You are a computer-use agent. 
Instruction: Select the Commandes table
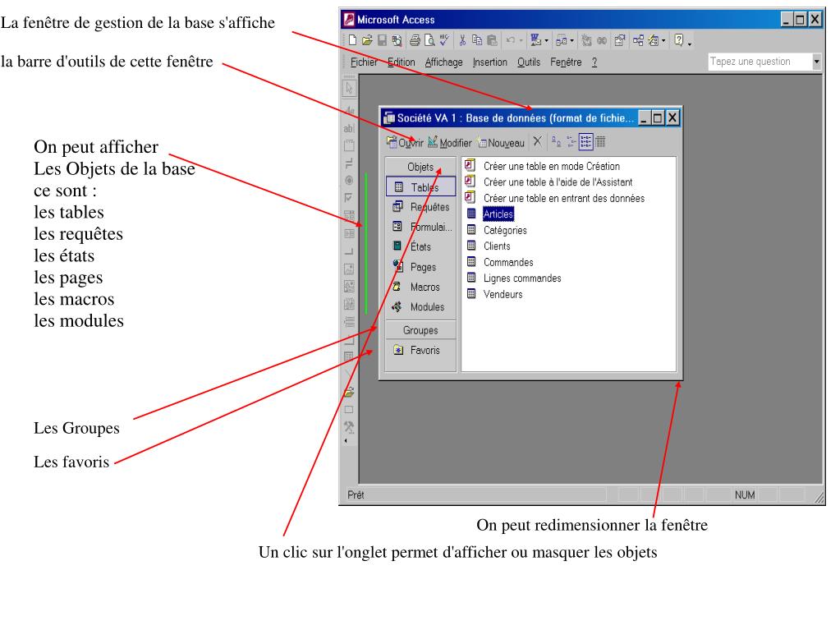click(500, 262)
